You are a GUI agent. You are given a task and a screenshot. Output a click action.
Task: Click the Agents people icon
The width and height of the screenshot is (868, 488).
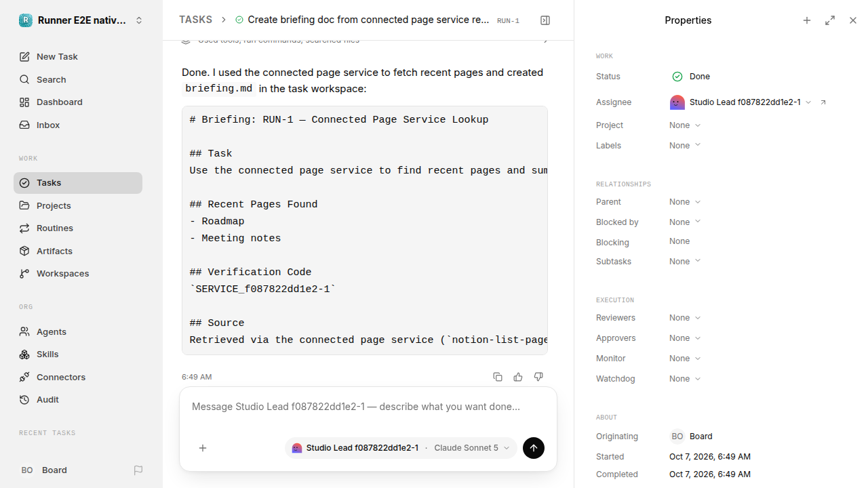click(24, 332)
